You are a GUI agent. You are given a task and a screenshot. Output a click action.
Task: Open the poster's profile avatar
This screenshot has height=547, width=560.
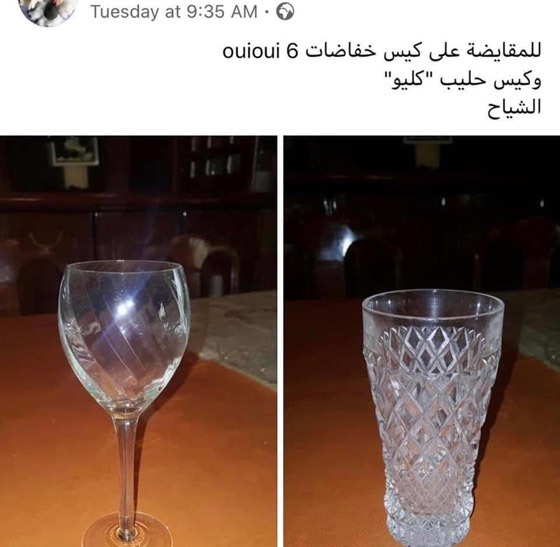click(x=48, y=11)
